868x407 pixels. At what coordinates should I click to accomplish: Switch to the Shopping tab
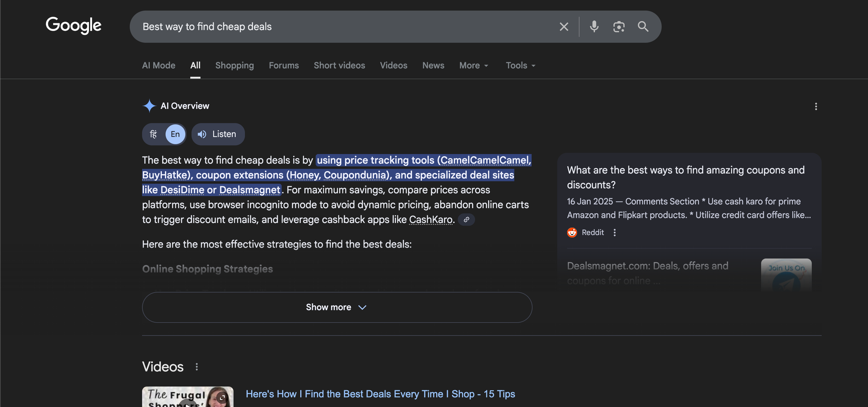[x=234, y=65]
